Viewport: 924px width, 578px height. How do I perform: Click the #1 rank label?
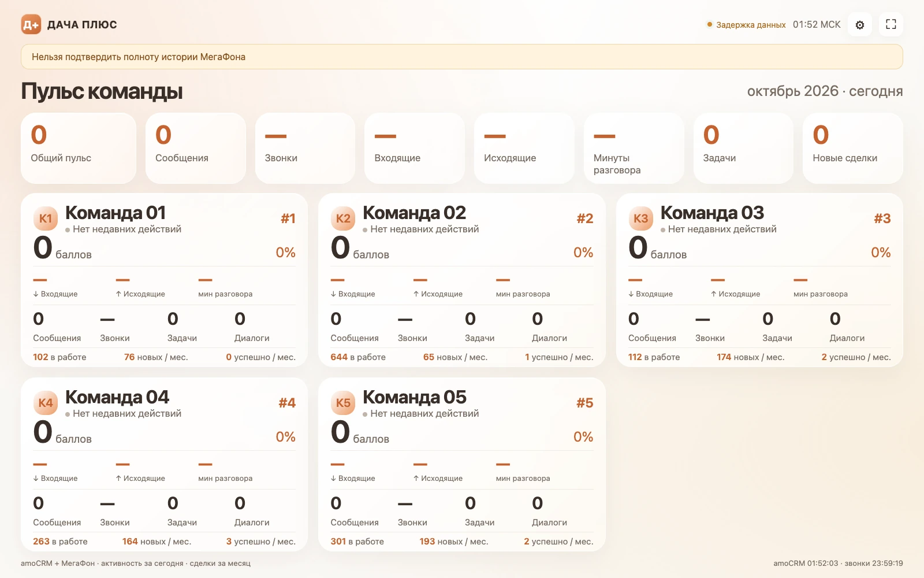(x=288, y=218)
